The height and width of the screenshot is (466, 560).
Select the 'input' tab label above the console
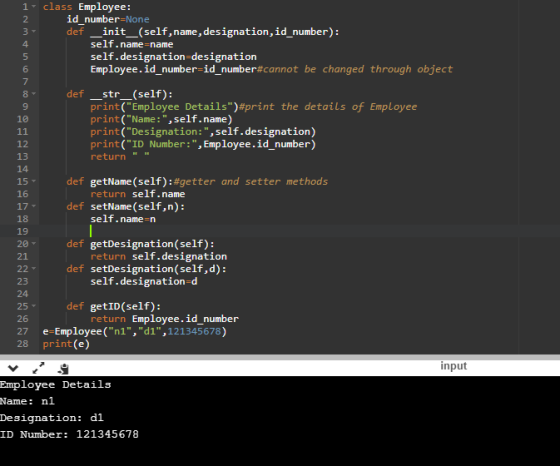(x=453, y=366)
